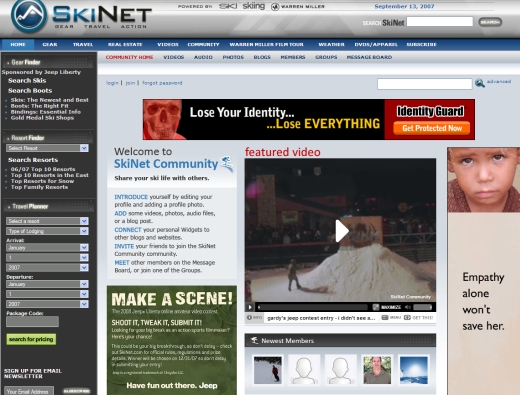Screen dimensions: 520x395
Task: Open the Gear main navigation tab
Action: pos(50,44)
